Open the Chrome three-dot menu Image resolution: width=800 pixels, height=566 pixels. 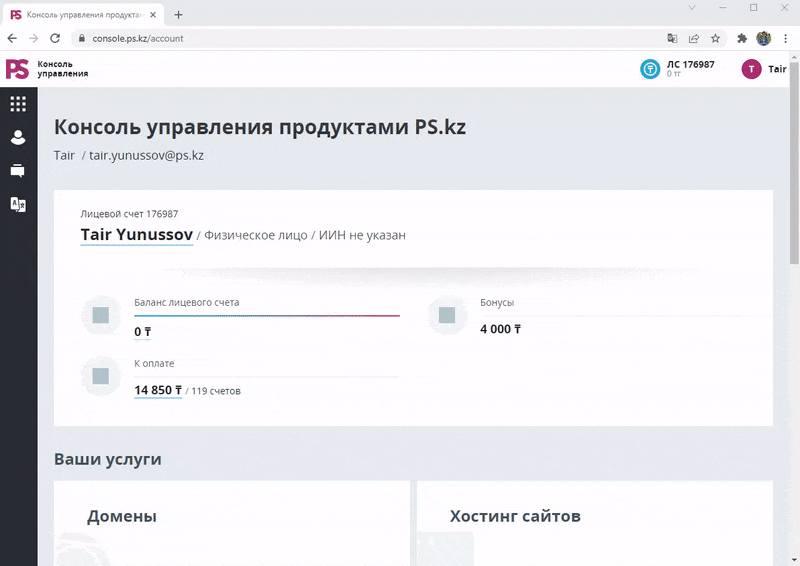pyautogui.click(x=785, y=38)
